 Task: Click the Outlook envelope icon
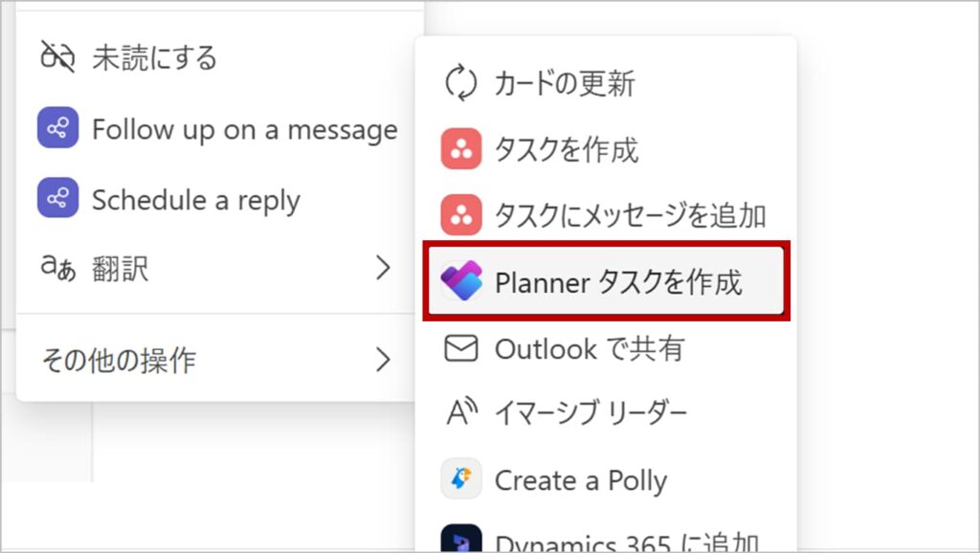click(461, 349)
